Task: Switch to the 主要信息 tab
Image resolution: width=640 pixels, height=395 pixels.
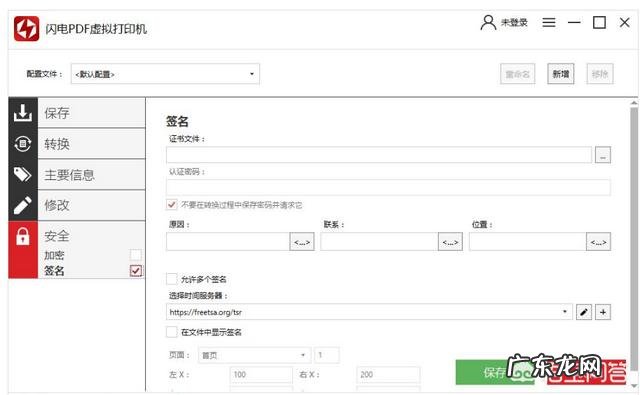Action: (x=91, y=175)
